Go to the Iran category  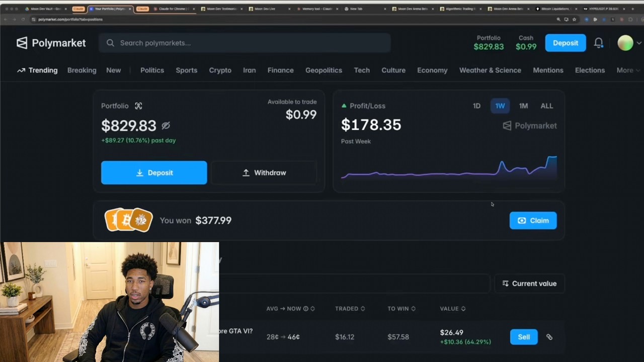(250, 70)
